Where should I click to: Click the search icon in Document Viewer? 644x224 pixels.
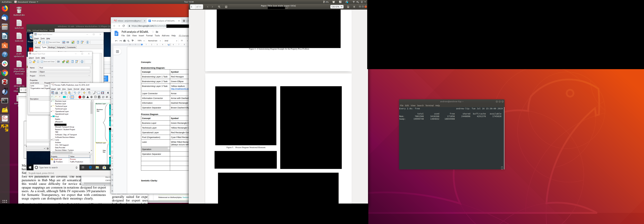[x=219, y=7]
